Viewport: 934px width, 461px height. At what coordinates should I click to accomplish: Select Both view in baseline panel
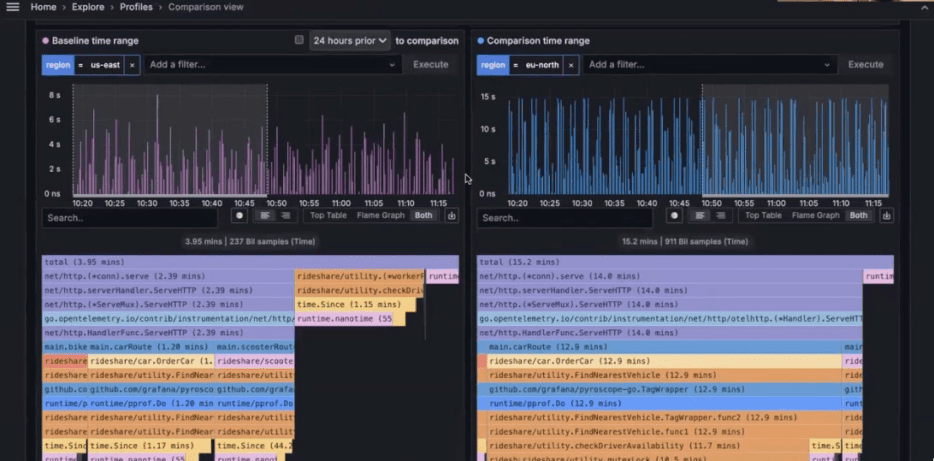pos(423,216)
